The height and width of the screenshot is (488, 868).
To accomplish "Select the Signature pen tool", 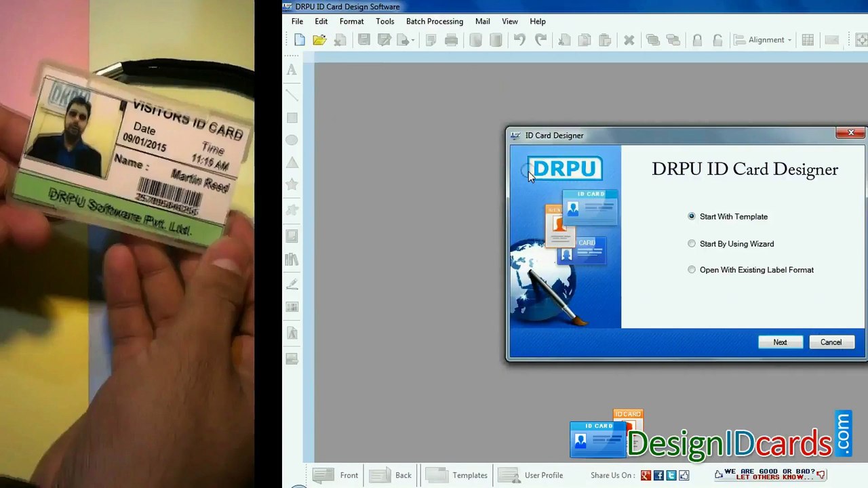I will pos(292,285).
